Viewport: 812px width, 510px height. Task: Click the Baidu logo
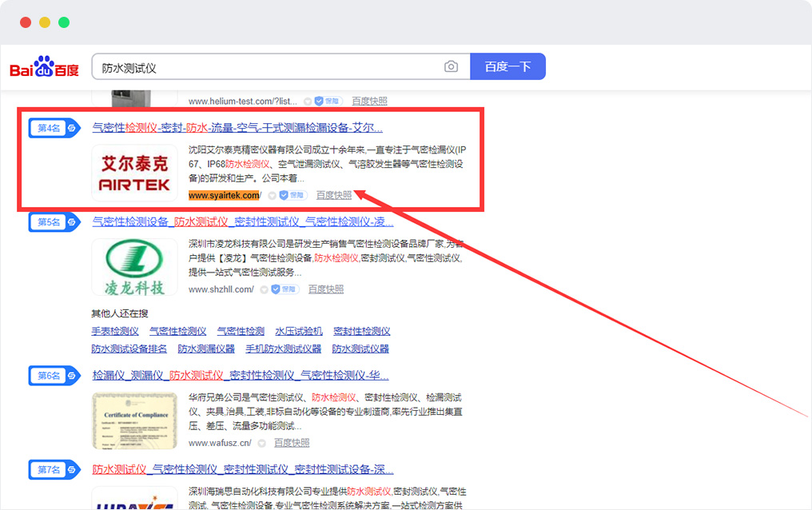44,67
